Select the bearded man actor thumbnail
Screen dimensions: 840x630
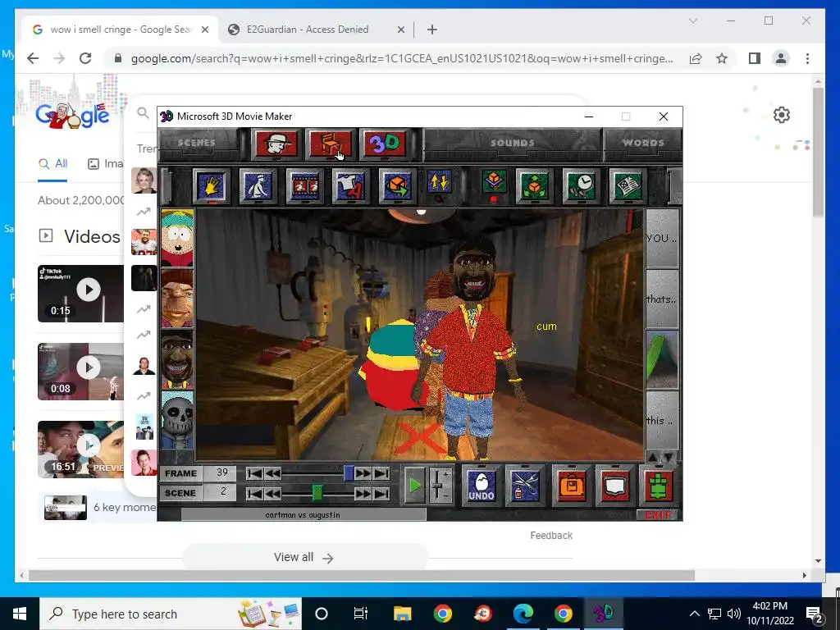[177, 359]
